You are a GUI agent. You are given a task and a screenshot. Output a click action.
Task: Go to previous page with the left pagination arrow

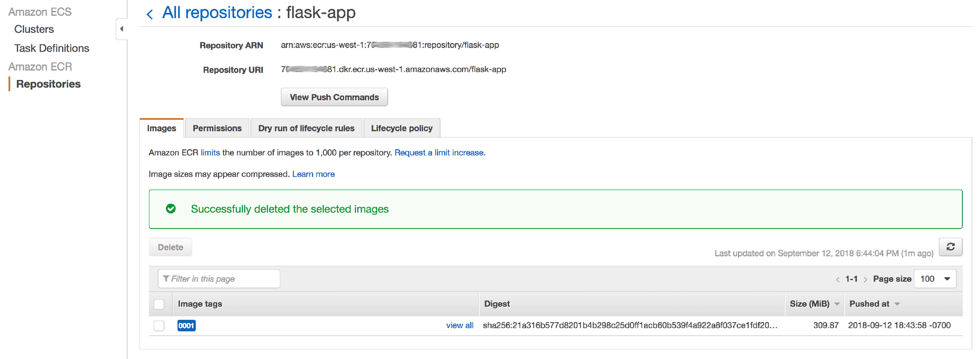coord(837,279)
